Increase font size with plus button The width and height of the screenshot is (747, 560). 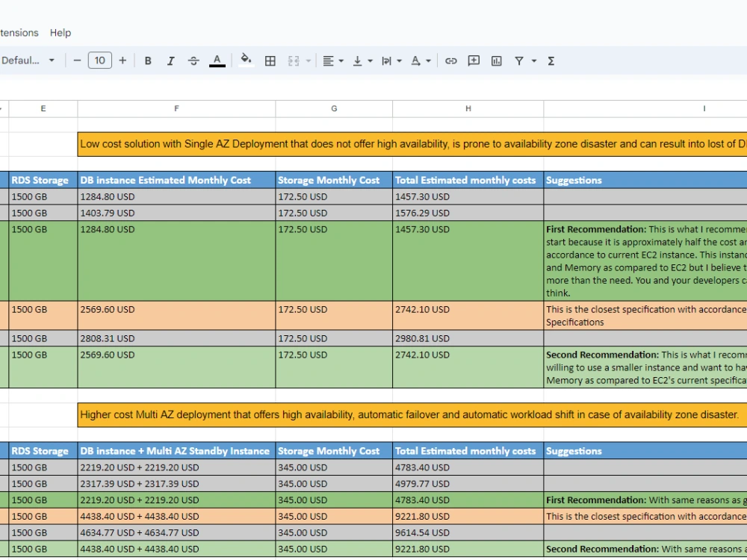tap(123, 60)
